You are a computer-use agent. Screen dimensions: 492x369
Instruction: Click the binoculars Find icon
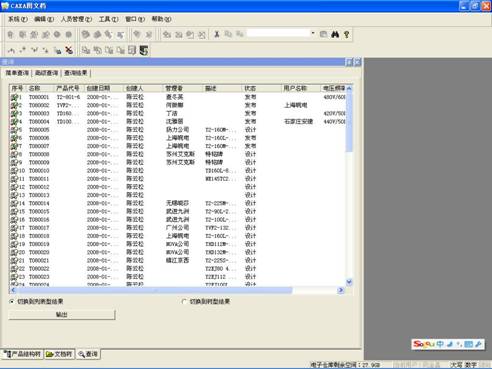coord(335,34)
